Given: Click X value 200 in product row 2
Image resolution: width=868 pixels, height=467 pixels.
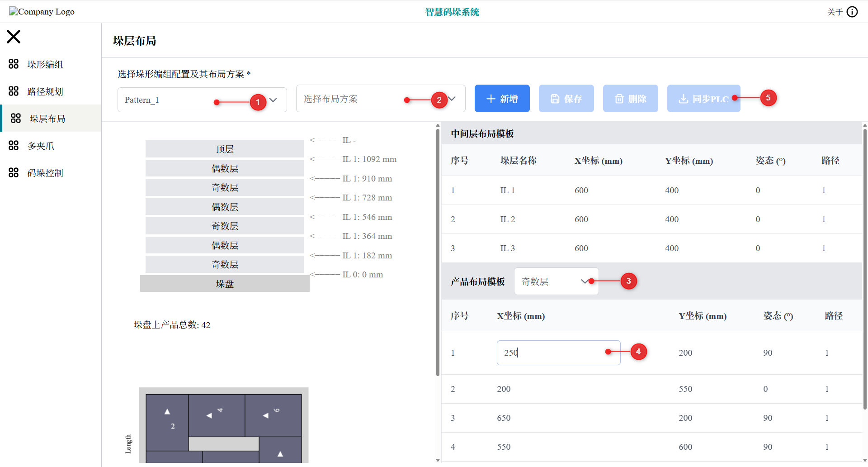Looking at the screenshot, I should pos(504,389).
